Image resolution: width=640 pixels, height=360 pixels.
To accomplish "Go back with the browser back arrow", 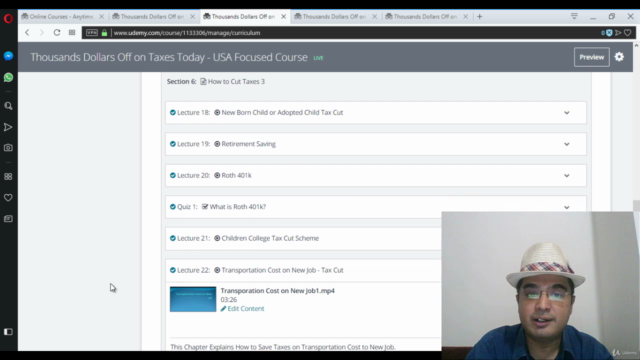I will 27,33.
